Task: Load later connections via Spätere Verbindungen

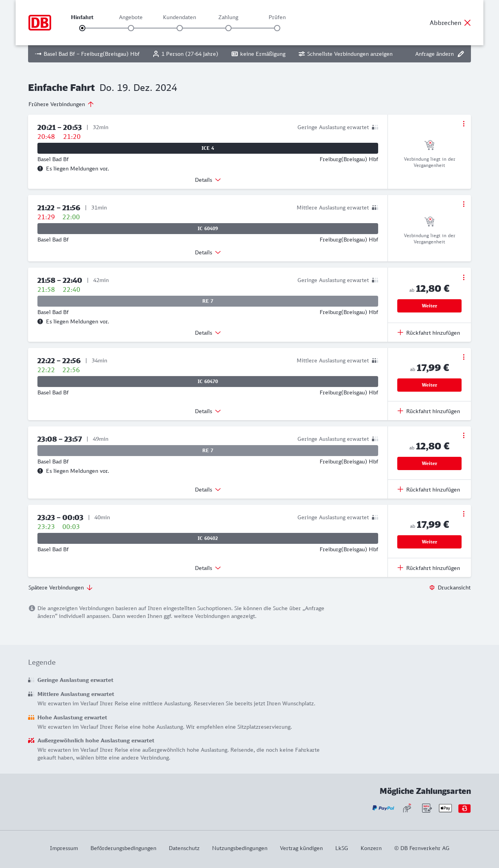Action: (x=60, y=588)
